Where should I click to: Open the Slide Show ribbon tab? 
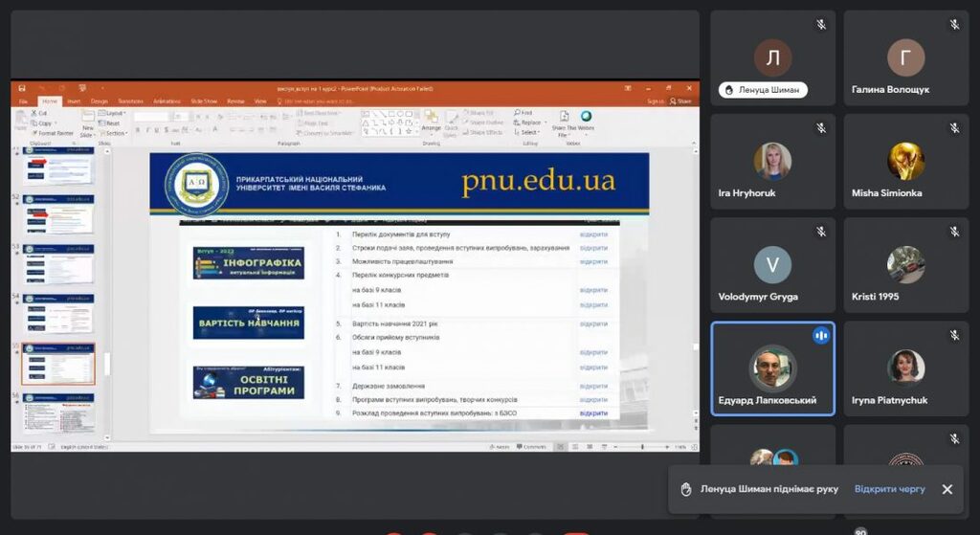204,100
